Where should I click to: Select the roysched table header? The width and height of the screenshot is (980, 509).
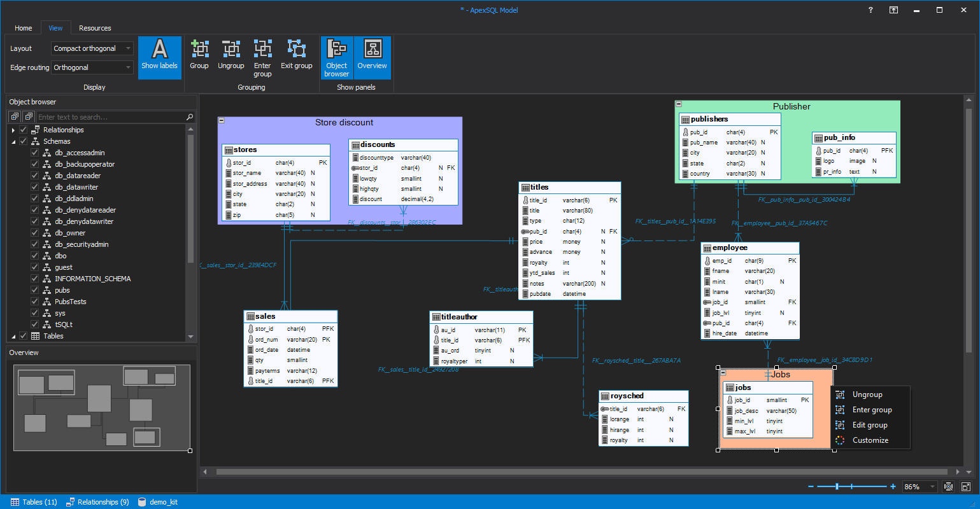644,396
